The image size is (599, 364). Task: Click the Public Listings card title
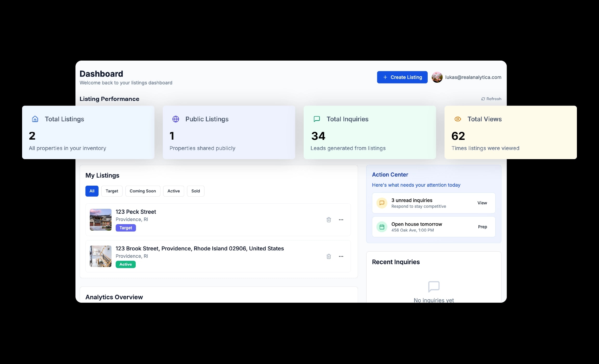tap(207, 119)
